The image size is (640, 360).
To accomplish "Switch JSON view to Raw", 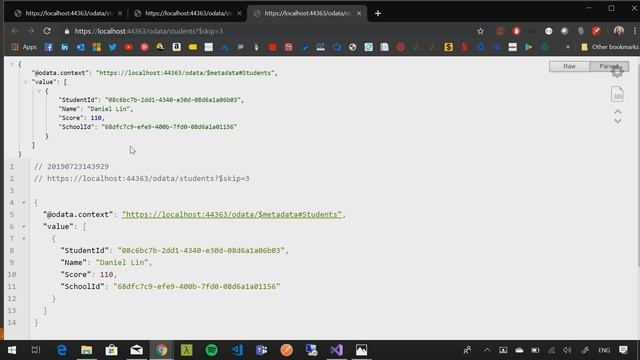I will point(569,66).
